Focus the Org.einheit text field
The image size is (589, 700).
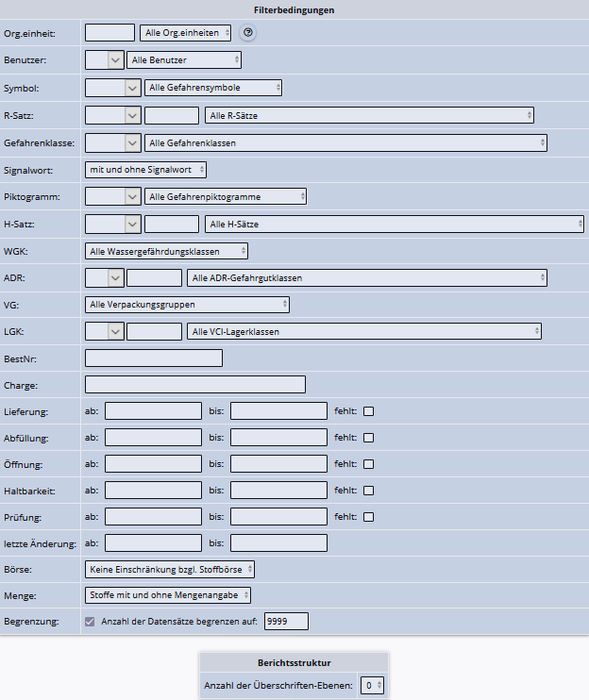coord(109,33)
